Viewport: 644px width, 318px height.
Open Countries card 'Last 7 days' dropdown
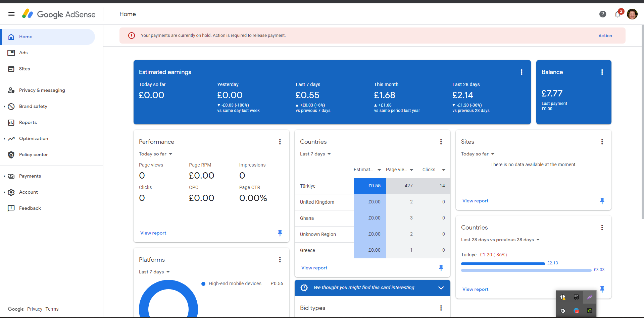[315, 154]
